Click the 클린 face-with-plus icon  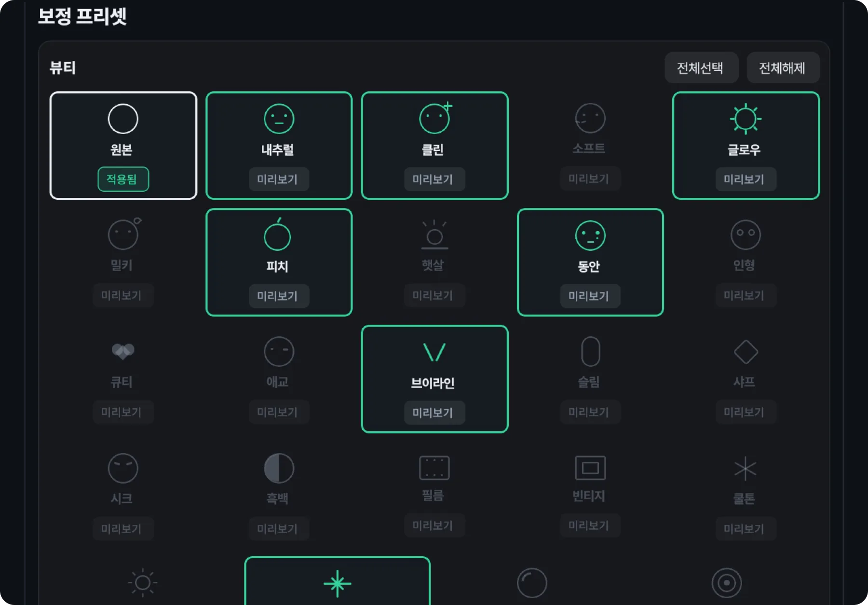click(435, 118)
